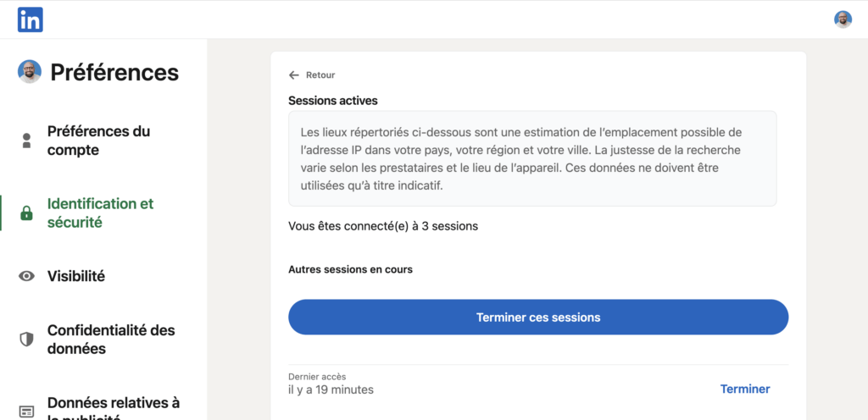Click the advertising data icon in sidebar
Viewport: 868px width, 420px height.
[x=27, y=411]
